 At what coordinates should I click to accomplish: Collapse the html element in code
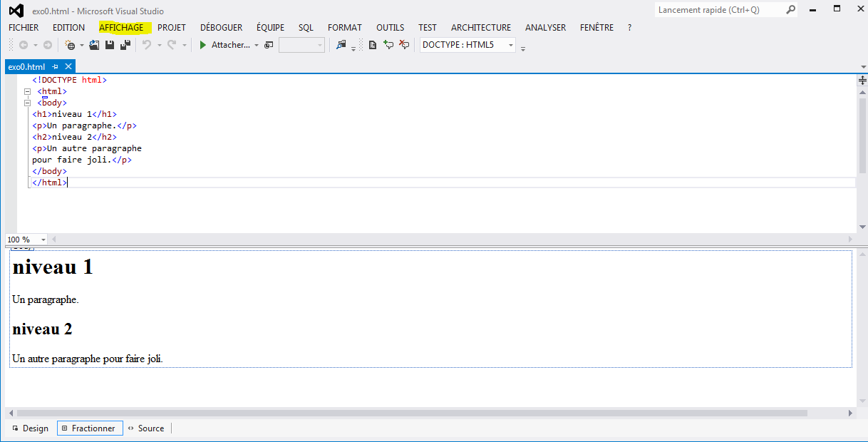click(x=28, y=91)
